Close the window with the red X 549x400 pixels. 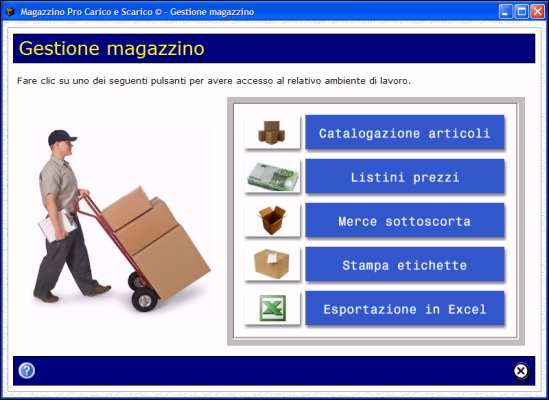point(537,12)
